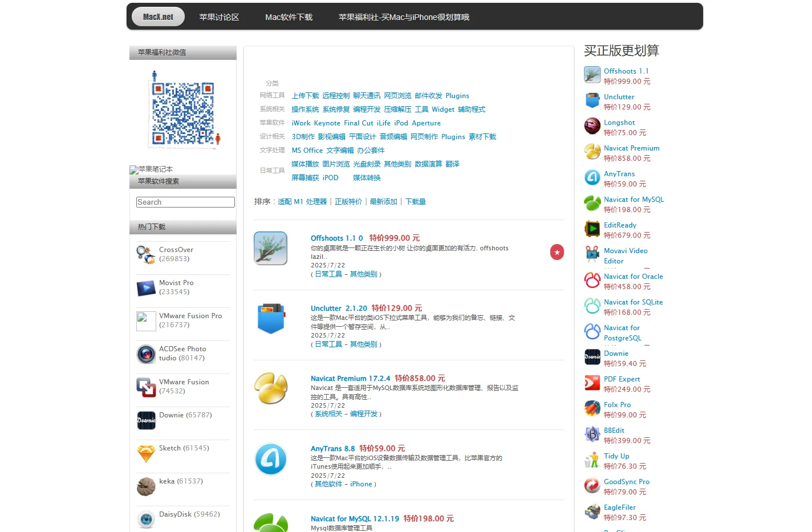
Task: Click the red star badge beside Offshoots
Action: coord(557,252)
